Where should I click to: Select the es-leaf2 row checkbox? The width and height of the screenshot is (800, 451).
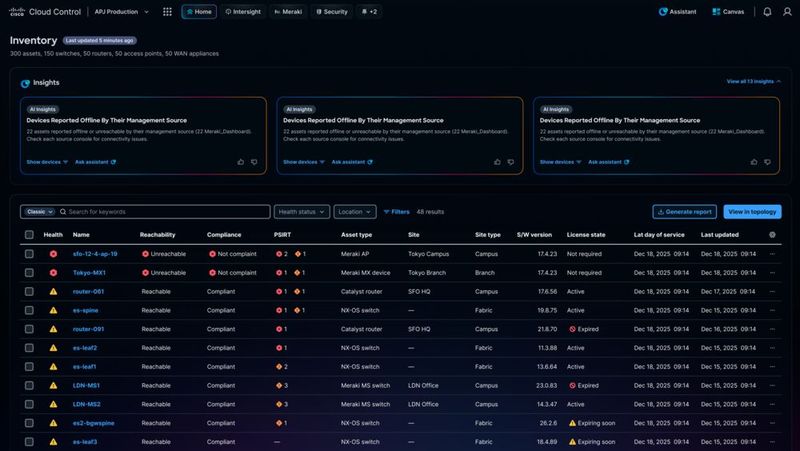[x=29, y=348]
